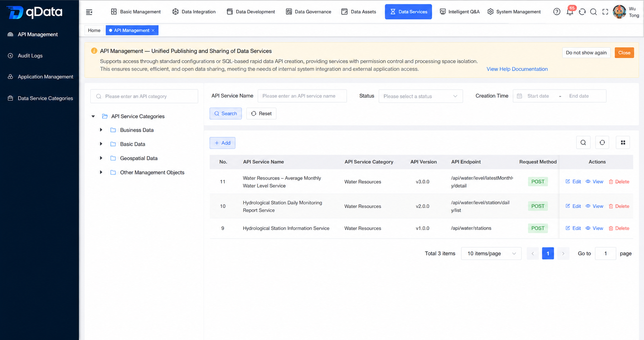Viewport: 644px width, 340px height.
Task: Click Do not show again
Action: (586, 53)
